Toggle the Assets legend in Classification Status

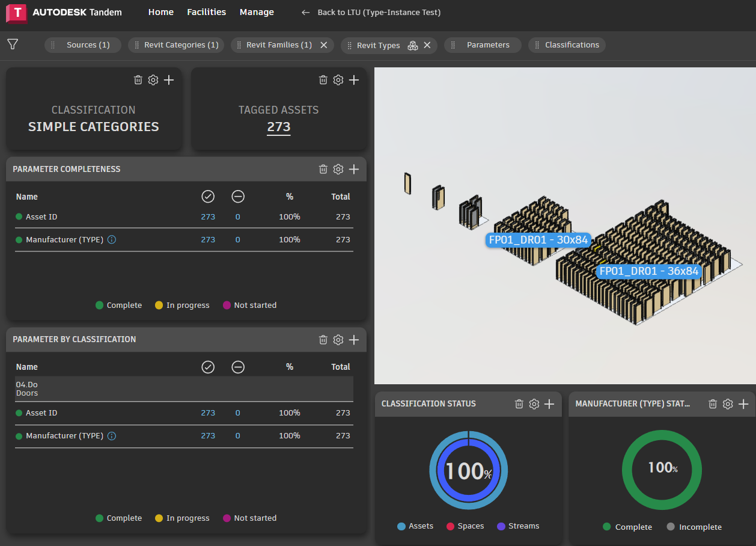[415, 526]
